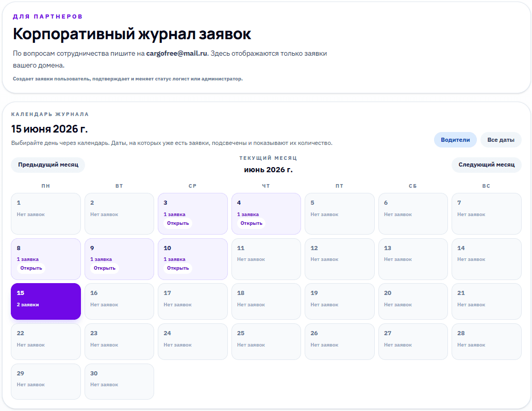Select day 26 calendar cell

coord(339,341)
